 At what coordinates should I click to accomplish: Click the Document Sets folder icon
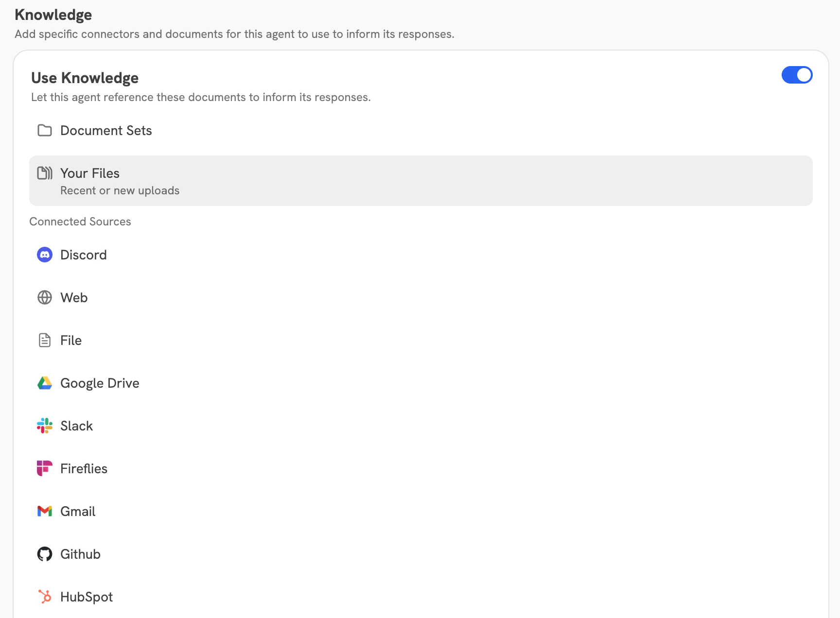(x=44, y=130)
